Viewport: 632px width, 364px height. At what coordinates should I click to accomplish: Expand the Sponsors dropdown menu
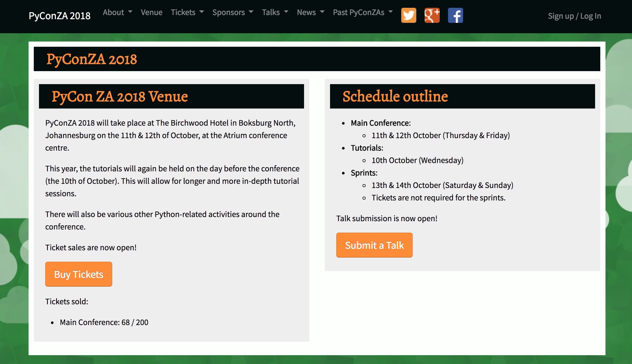[x=233, y=12]
